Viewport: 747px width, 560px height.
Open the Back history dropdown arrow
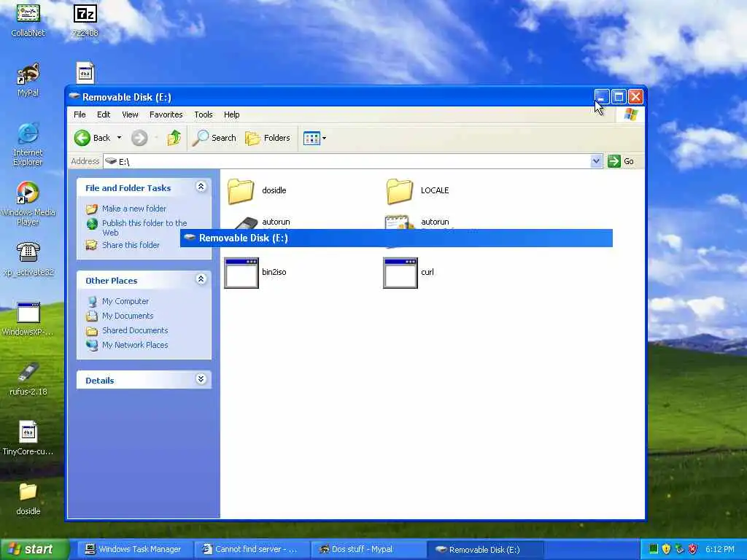[119, 138]
